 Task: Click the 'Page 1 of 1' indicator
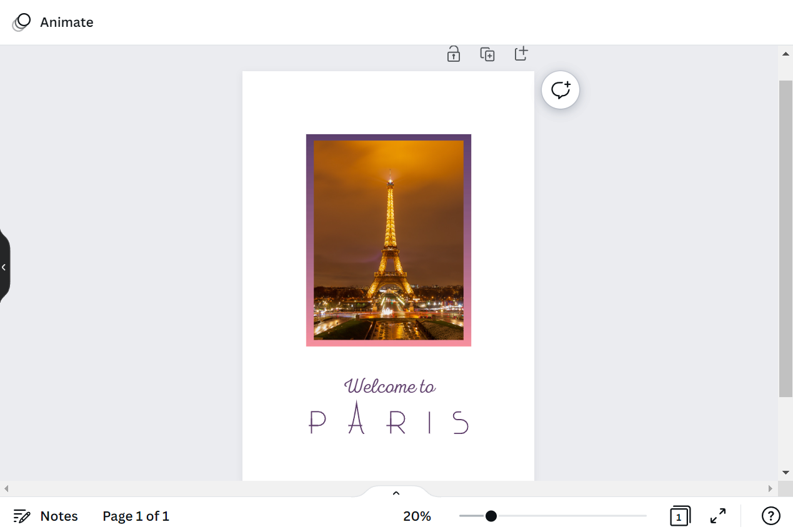[136, 516]
